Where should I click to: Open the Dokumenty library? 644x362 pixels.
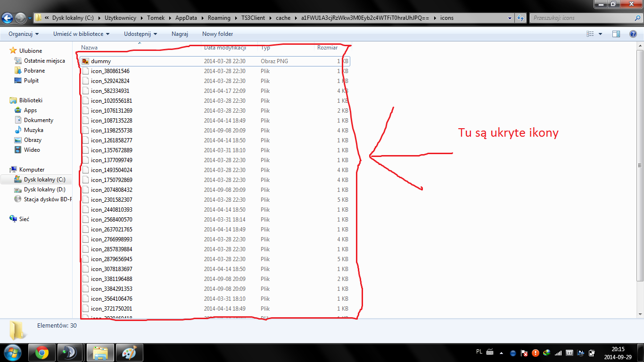coord(39,120)
